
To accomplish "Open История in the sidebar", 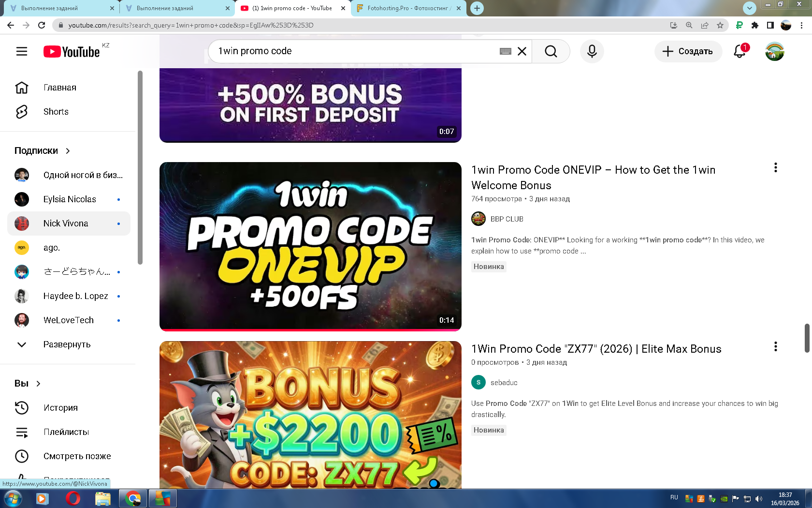I will point(69,408).
